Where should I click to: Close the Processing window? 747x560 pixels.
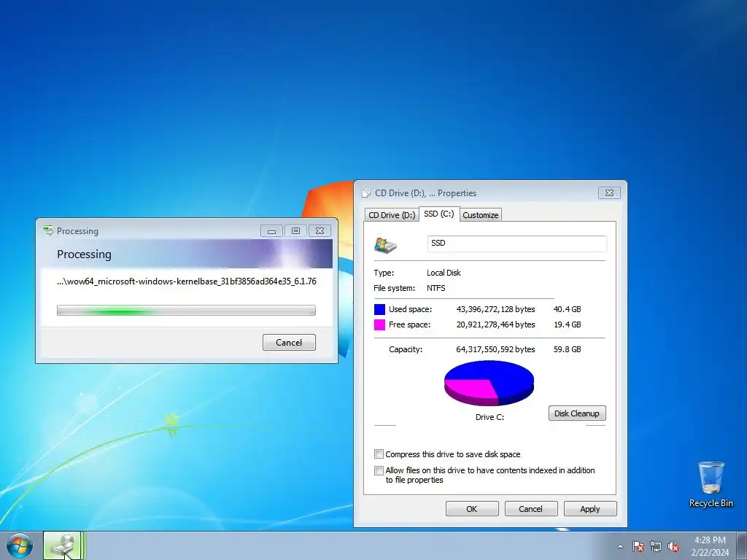(320, 231)
